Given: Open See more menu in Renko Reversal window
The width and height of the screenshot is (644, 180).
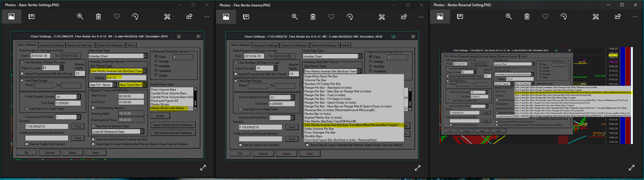Looking at the screenshot, I should 635,17.
